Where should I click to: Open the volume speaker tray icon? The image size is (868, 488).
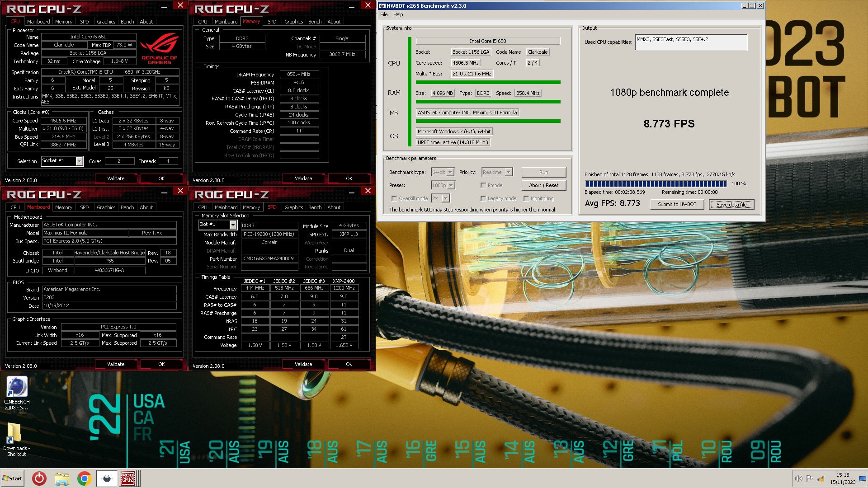tap(798, 479)
